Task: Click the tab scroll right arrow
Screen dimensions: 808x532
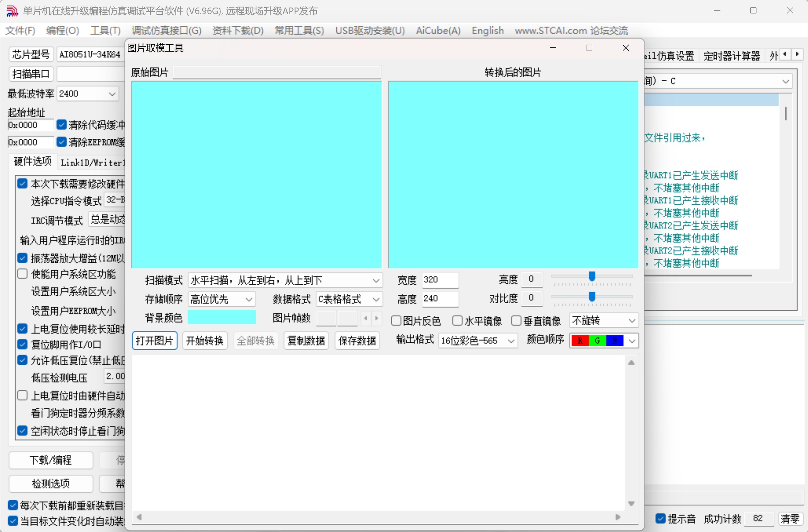Action: click(x=797, y=54)
